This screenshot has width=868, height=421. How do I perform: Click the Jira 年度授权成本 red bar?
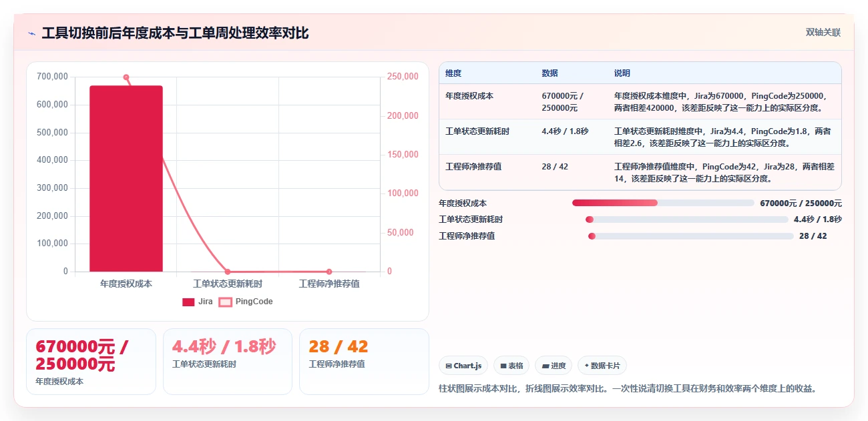point(126,178)
